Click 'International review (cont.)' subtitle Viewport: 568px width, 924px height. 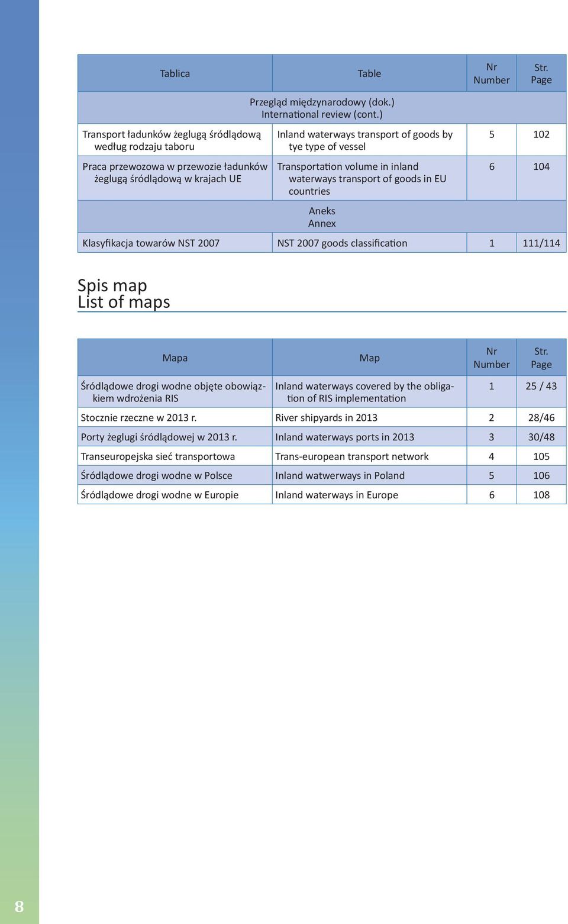click(x=322, y=114)
